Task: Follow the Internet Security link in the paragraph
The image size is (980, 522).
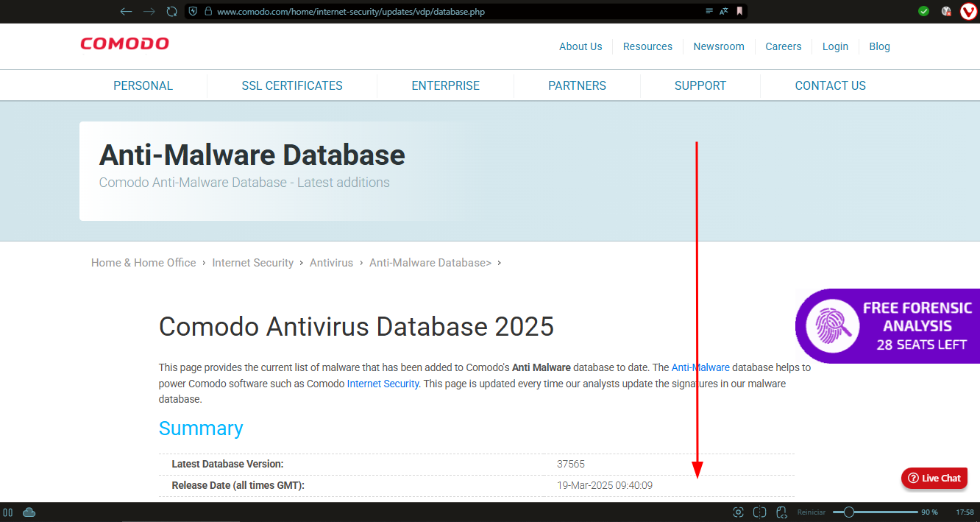Action: [x=383, y=384]
